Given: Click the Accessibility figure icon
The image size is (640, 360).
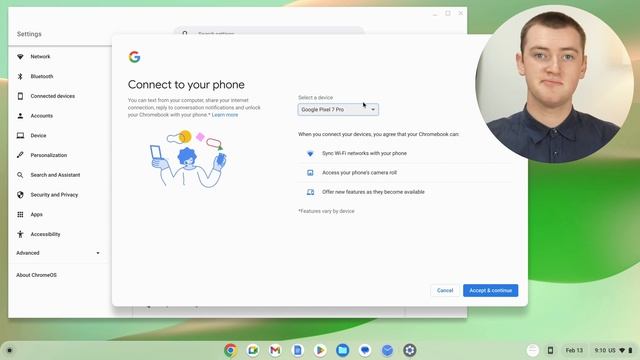Looking at the screenshot, I should click(20, 234).
